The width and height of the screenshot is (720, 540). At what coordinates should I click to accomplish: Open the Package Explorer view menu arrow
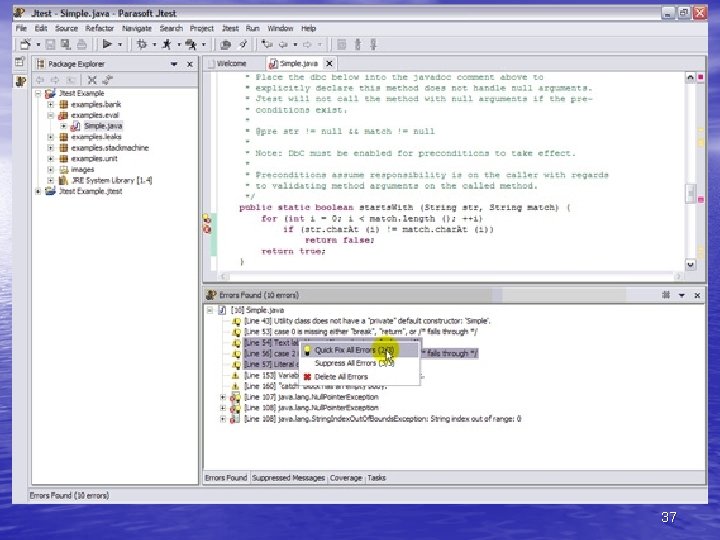click(174, 64)
